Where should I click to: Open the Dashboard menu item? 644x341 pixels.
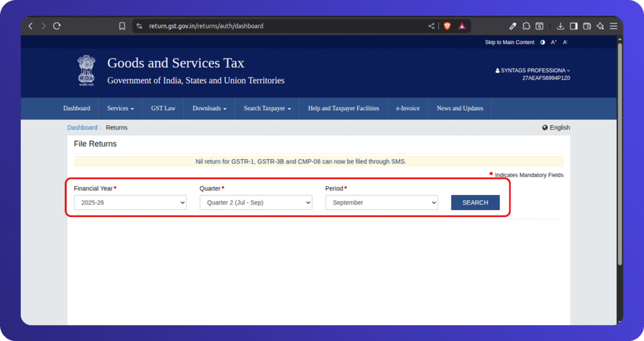77,108
